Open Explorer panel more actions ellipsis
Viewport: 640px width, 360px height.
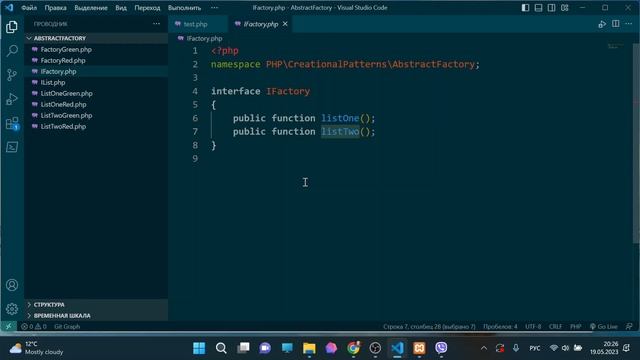click(156, 24)
